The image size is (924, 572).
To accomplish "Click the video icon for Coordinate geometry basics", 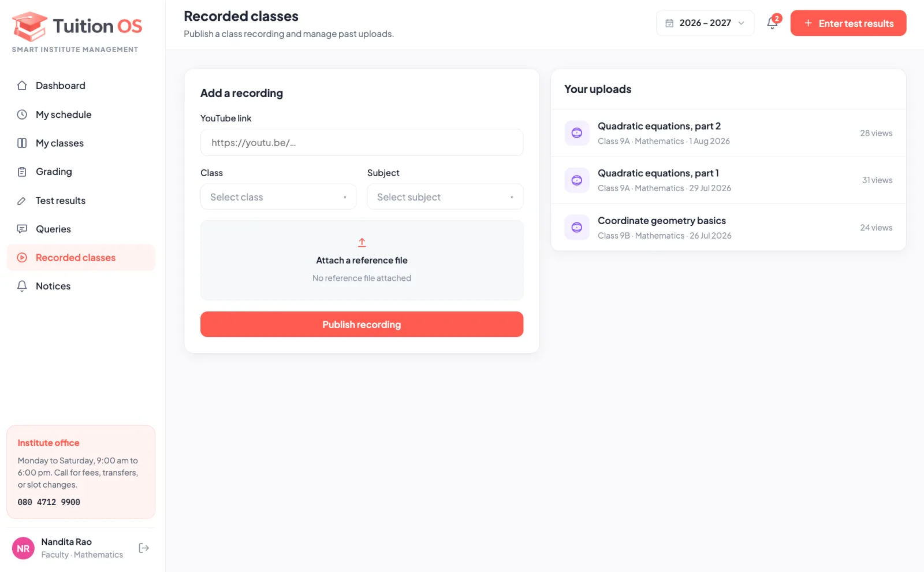I will click(x=577, y=228).
